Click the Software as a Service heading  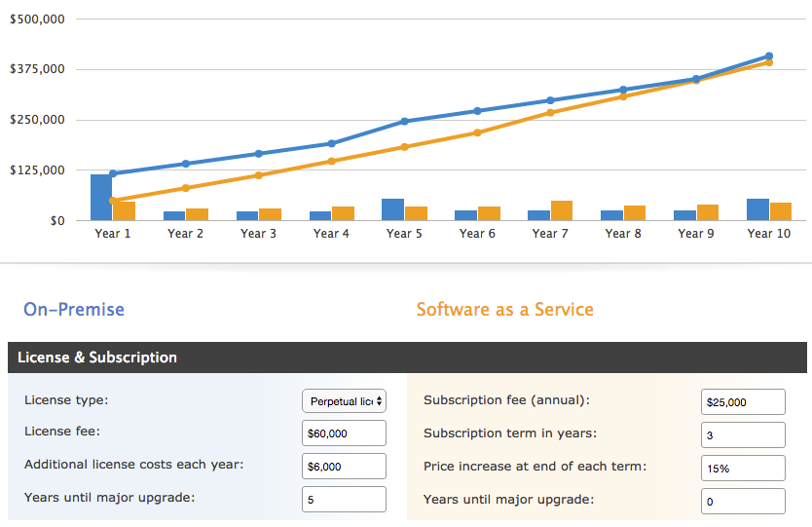(504, 310)
